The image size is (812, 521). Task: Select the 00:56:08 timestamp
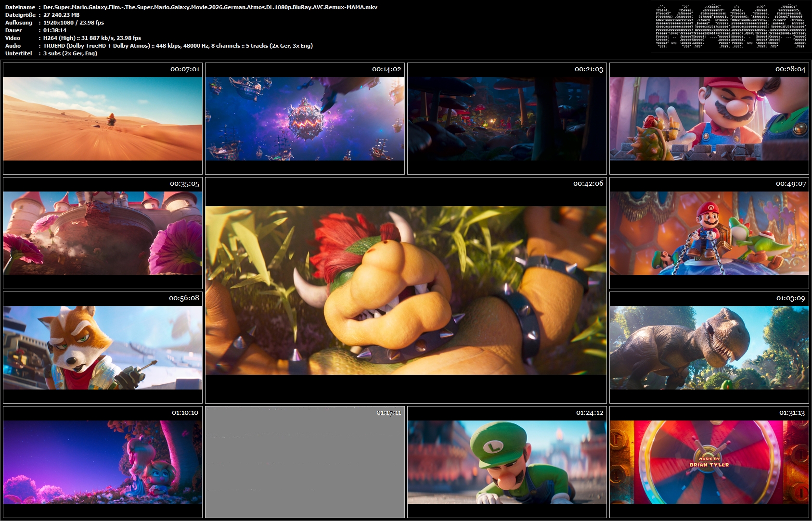[184, 298]
